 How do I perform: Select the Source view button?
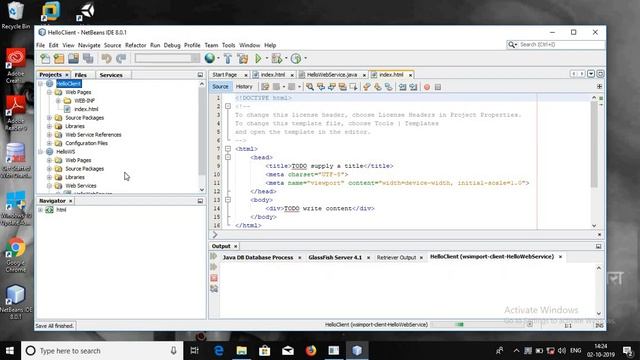coord(220,87)
